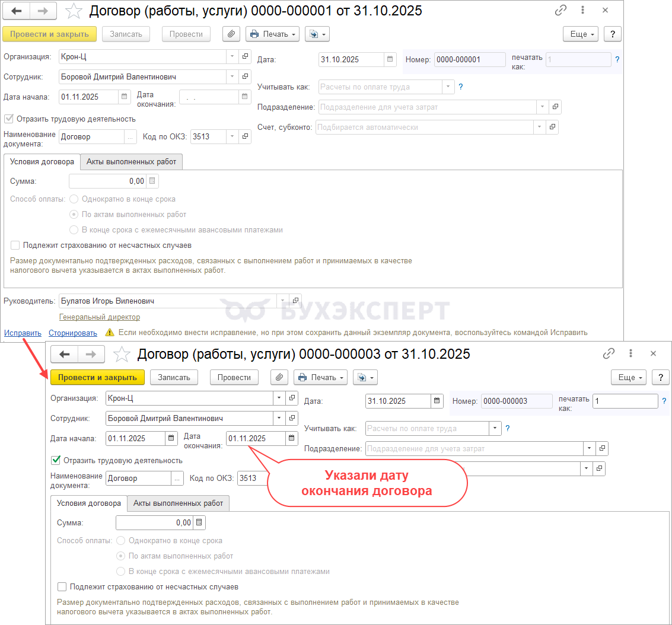Mark contract 0000-000001 as favorite with star

tap(74, 11)
